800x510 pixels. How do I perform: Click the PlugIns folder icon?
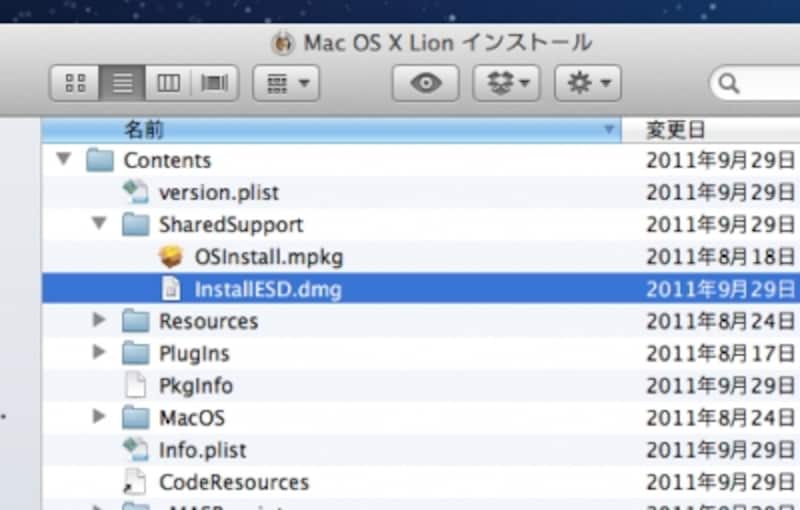tap(136, 353)
